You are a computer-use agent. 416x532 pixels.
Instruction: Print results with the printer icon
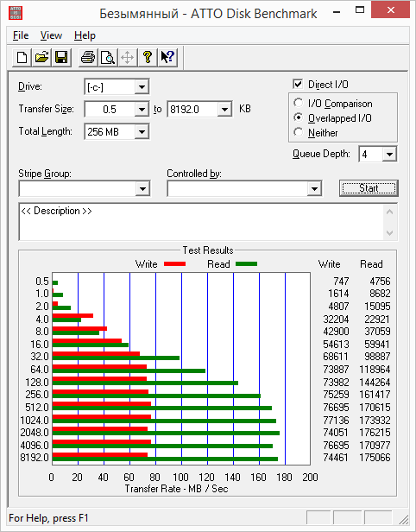pos(88,57)
